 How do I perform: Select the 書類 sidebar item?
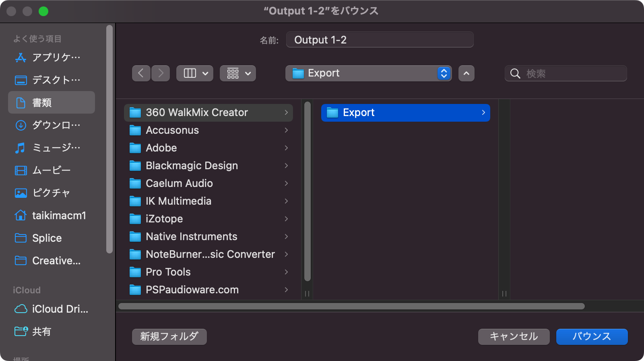[52, 102]
